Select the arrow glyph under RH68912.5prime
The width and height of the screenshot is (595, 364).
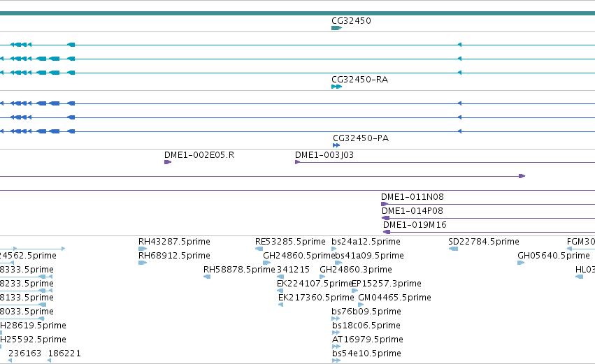143,263
